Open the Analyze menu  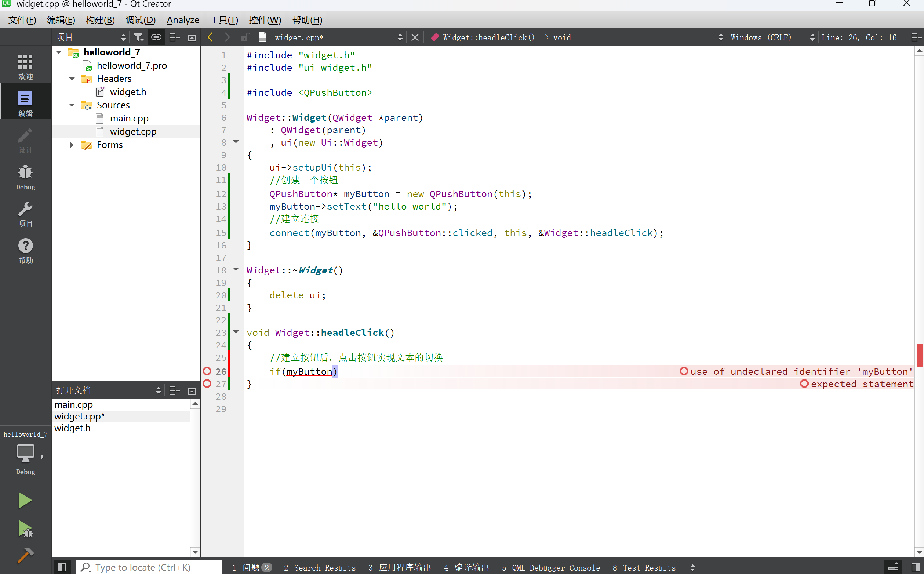click(183, 20)
